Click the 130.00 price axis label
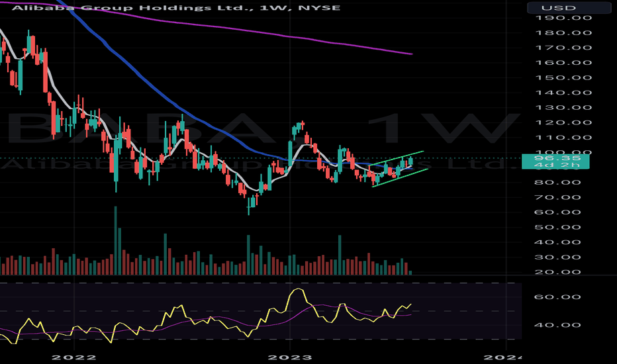 pyautogui.click(x=563, y=107)
